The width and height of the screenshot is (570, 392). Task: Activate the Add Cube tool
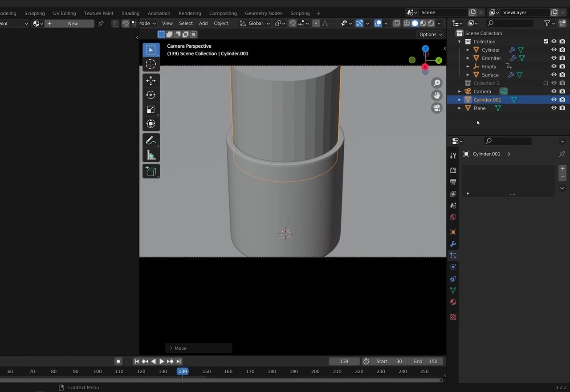pos(151,171)
